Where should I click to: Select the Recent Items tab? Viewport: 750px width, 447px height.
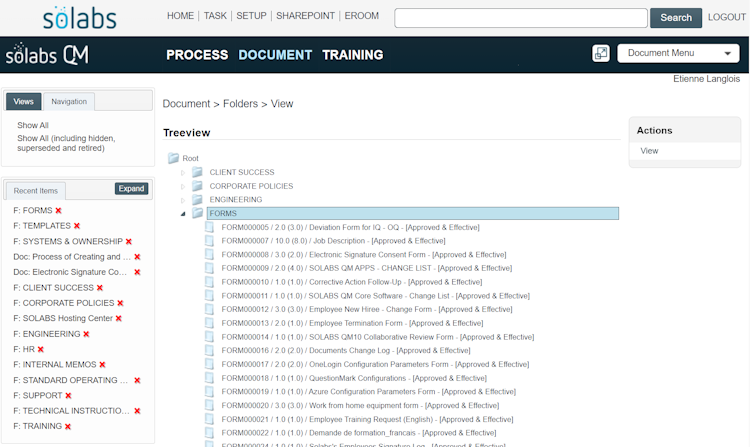35,191
